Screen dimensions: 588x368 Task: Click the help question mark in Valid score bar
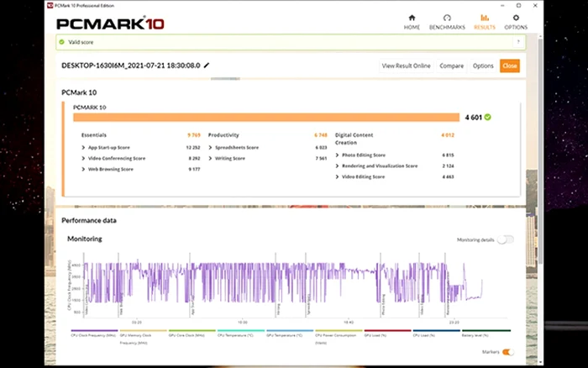pos(518,42)
